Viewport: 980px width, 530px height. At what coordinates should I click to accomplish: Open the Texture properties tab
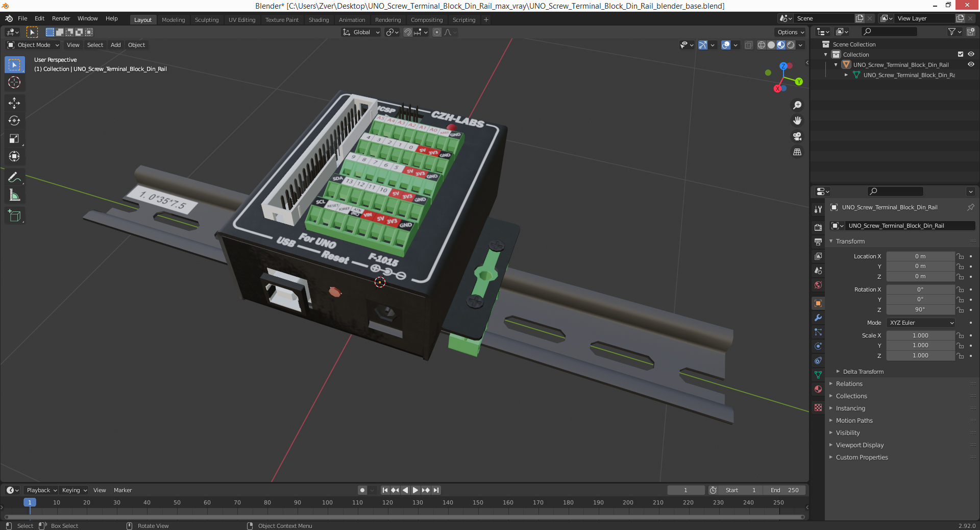(818, 407)
